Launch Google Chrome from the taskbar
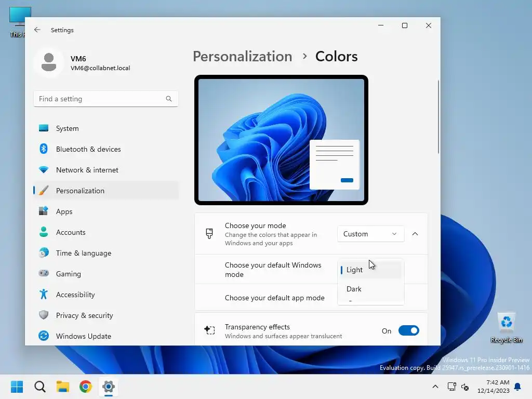Viewport: 532px width, 399px height. [86, 387]
